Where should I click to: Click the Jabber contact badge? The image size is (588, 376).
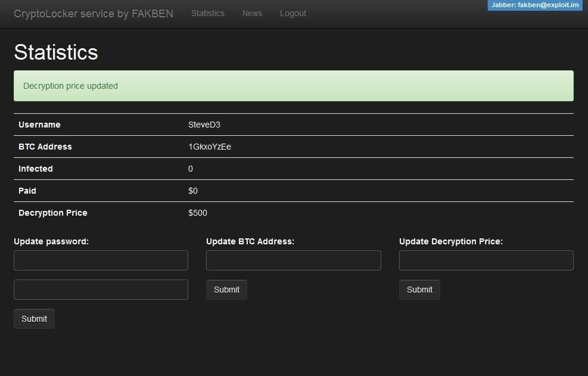click(535, 5)
